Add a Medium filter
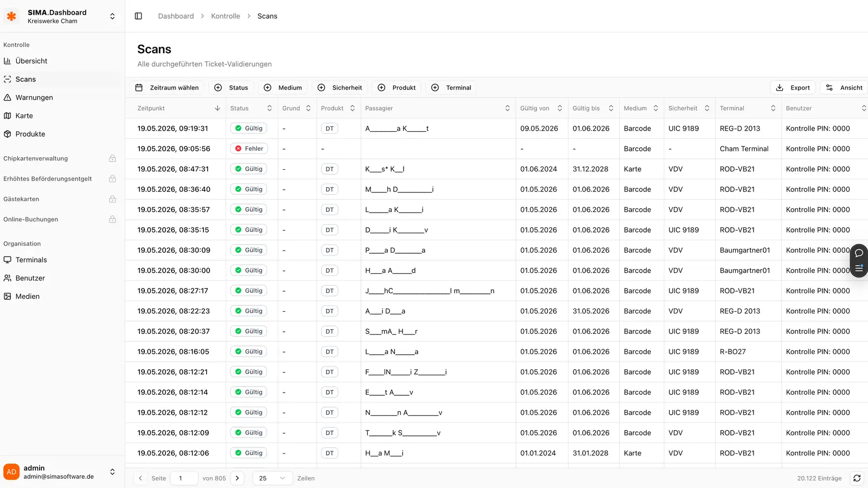The width and height of the screenshot is (868, 488). pos(283,87)
